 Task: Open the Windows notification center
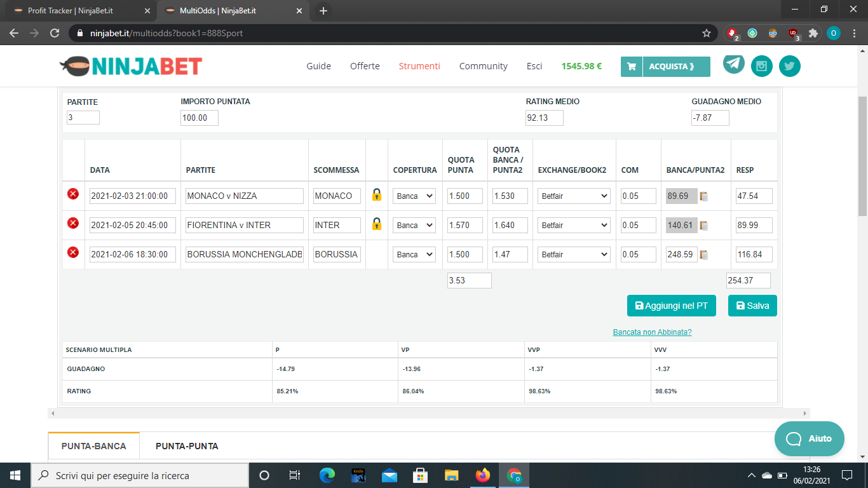point(846,475)
